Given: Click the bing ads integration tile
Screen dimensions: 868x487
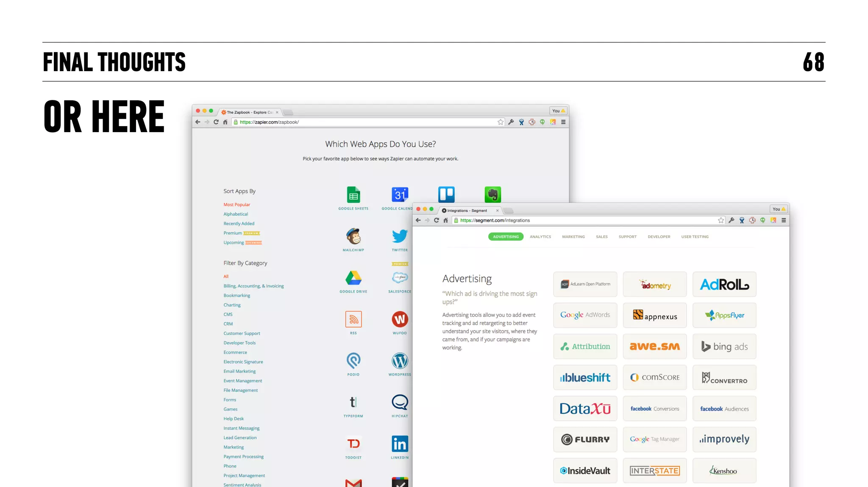Looking at the screenshot, I should [724, 346].
